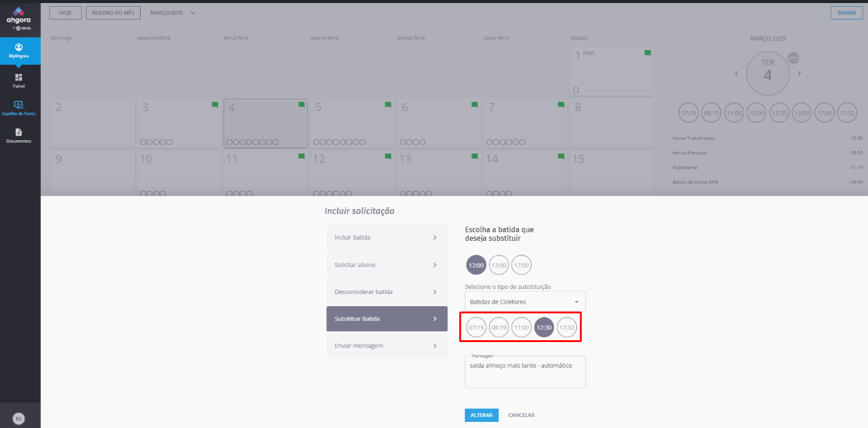
Task: Click the green comment icon on day 14
Action: pos(561,157)
